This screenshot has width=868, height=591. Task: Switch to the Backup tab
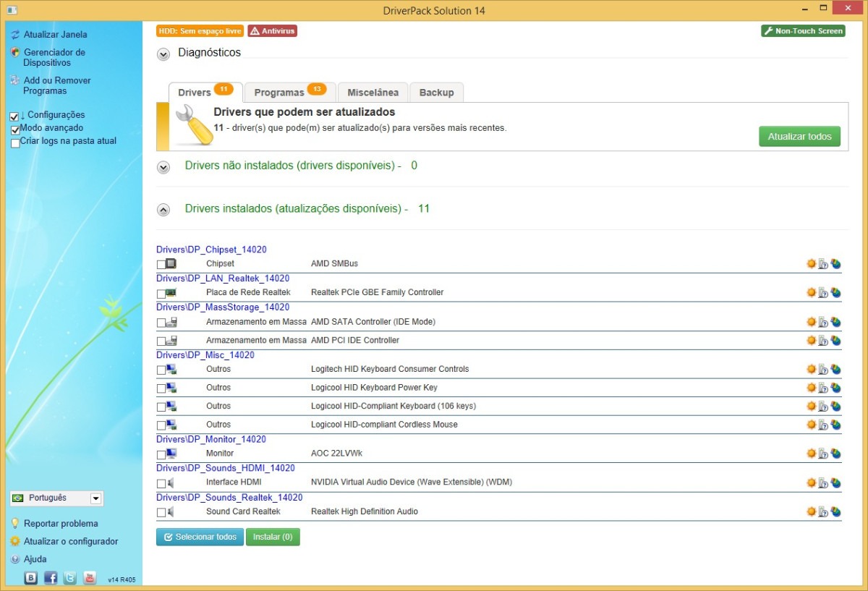(x=437, y=93)
